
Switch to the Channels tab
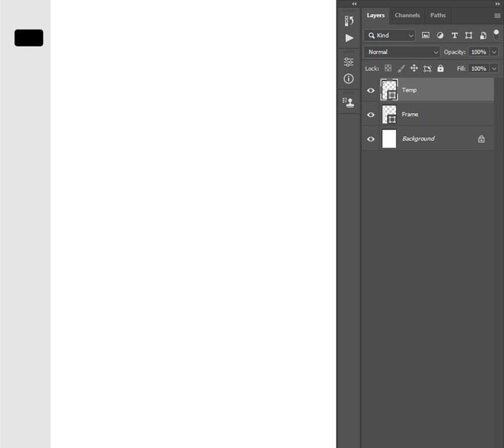(407, 15)
